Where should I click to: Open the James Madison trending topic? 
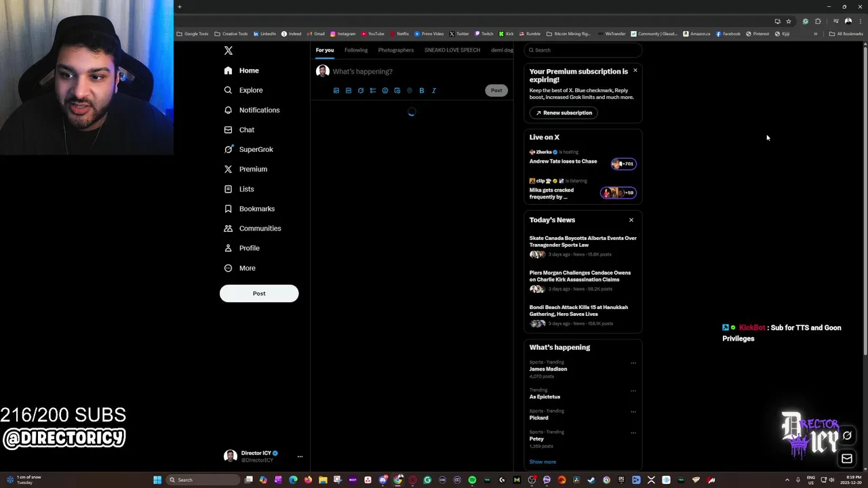point(548,369)
